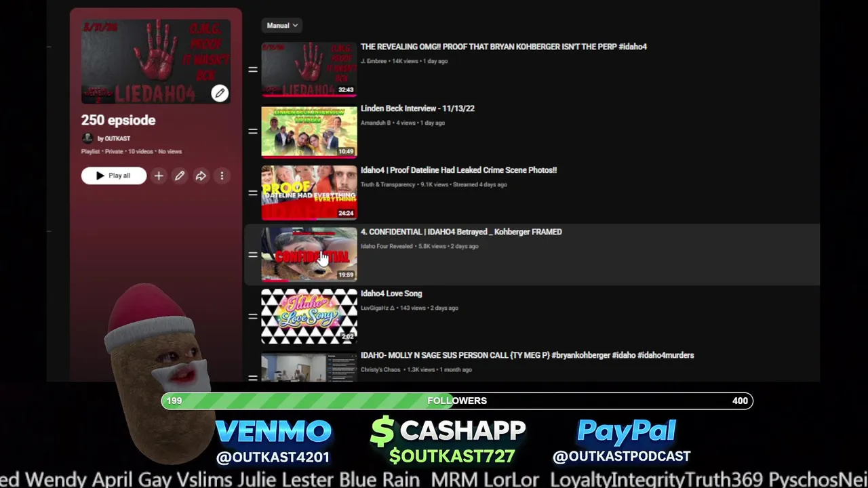This screenshot has width=868, height=488.
Task: Click the add videos plus icon
Action: [158, 176]
